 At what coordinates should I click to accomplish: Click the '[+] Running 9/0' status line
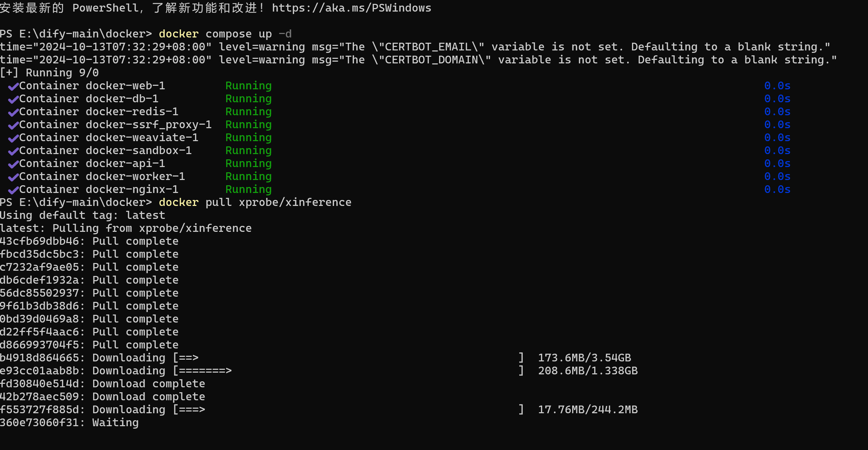coord(49,73)
